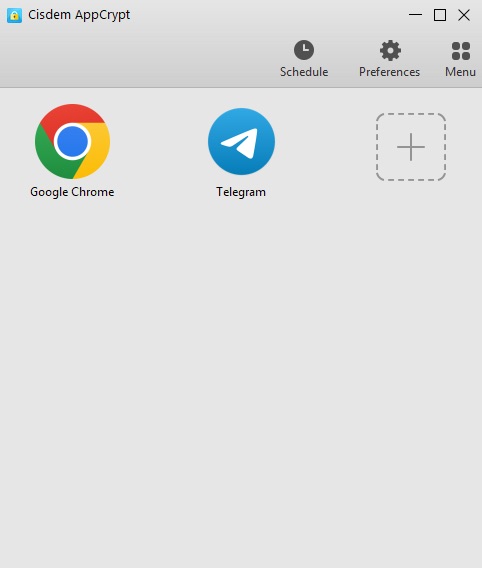
Task: Select the Telegram app icon
Action: pyautogui.click(x=241, y=141)
